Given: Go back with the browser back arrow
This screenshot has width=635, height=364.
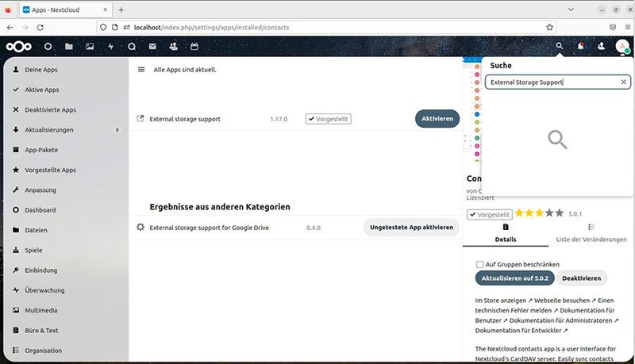Looking at the screenshot, I should [10, 28].
